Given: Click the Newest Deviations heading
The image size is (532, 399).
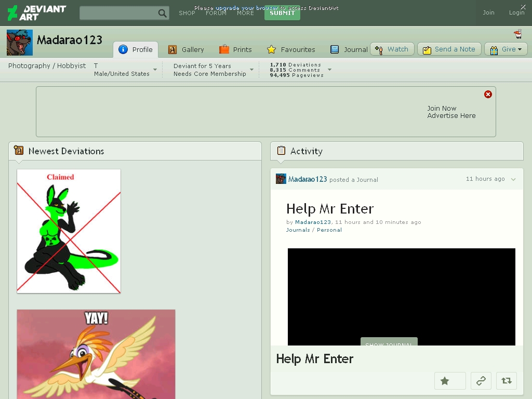Looking at the screenshot, I should point(66,151).
